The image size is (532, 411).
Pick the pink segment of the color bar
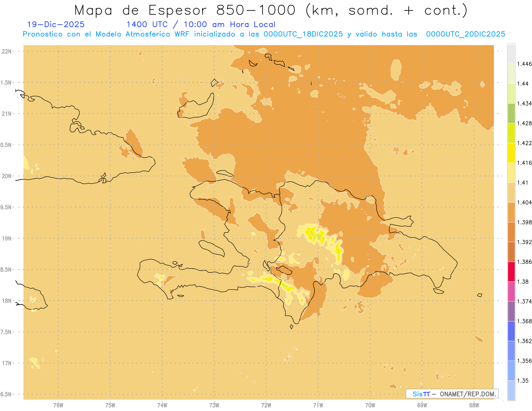pyautogui.click(x=511, y=292)
